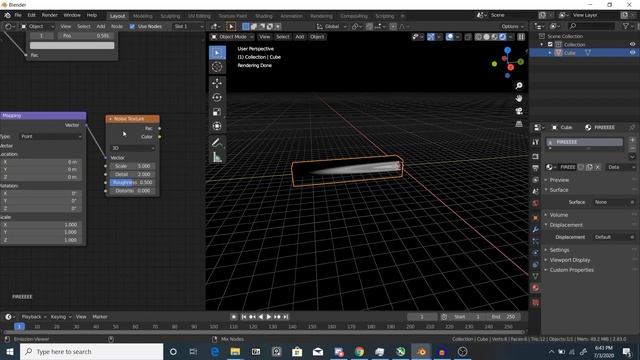The width and height of the screenshot is (640, 360).
Task: Open Google Chrome from taskbar
Action: [359, 351]
